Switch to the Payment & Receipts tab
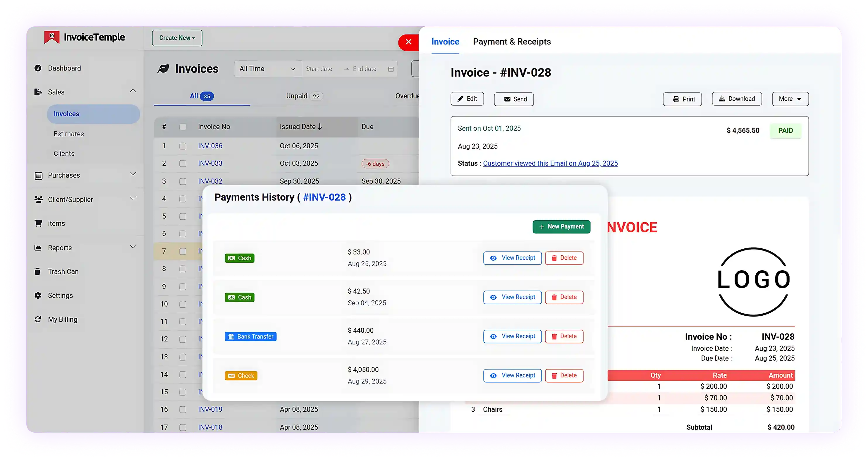868x459 pixels. pos(512,42)
